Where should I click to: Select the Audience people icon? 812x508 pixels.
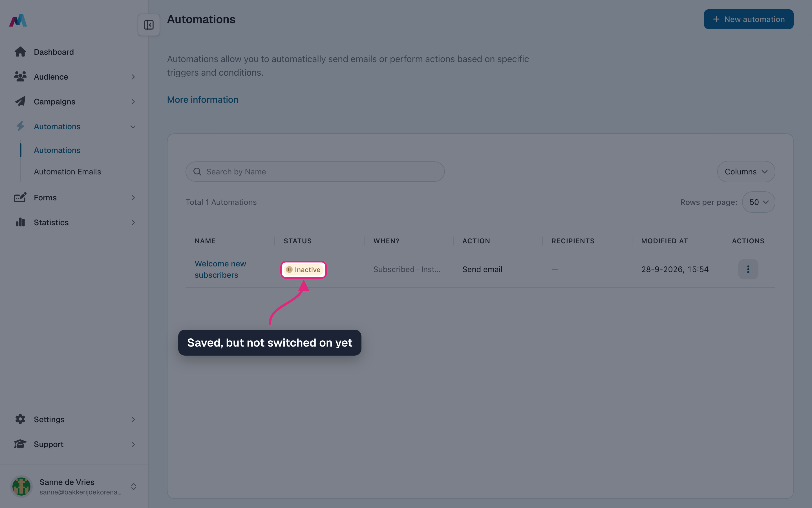pos(20,76)
